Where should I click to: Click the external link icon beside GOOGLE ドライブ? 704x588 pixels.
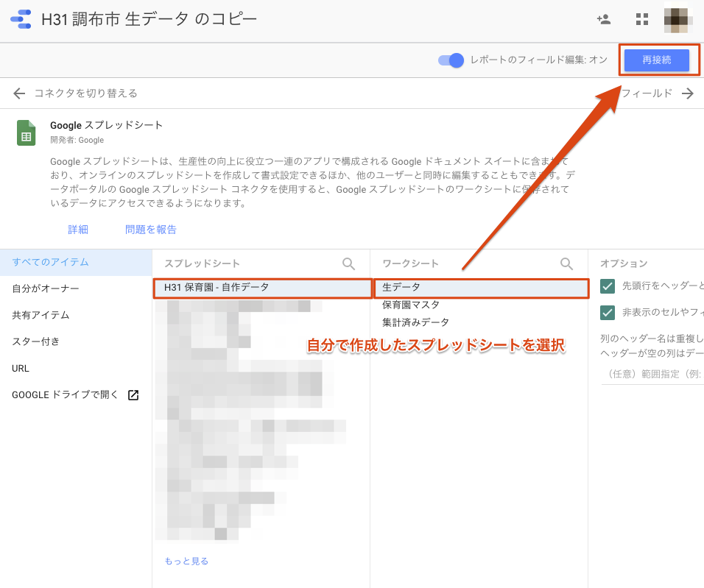click(x=133, y=395)
